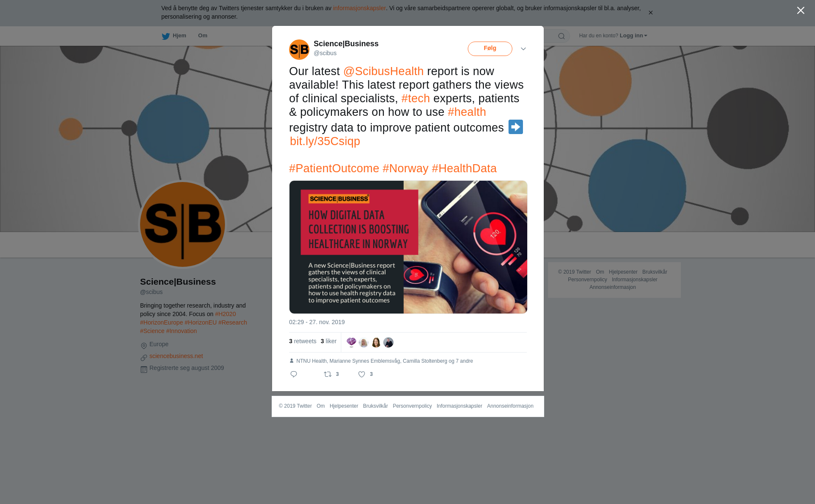Click the #HealthData hashtag
This screenshot has height=504, width=815.
[464, 168]
